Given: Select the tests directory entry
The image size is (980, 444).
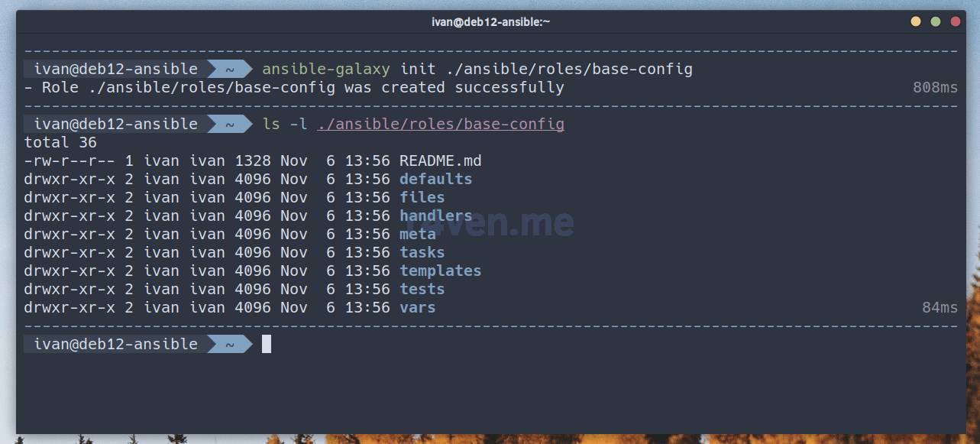Looking at the screenshot, I should point(422,289).
